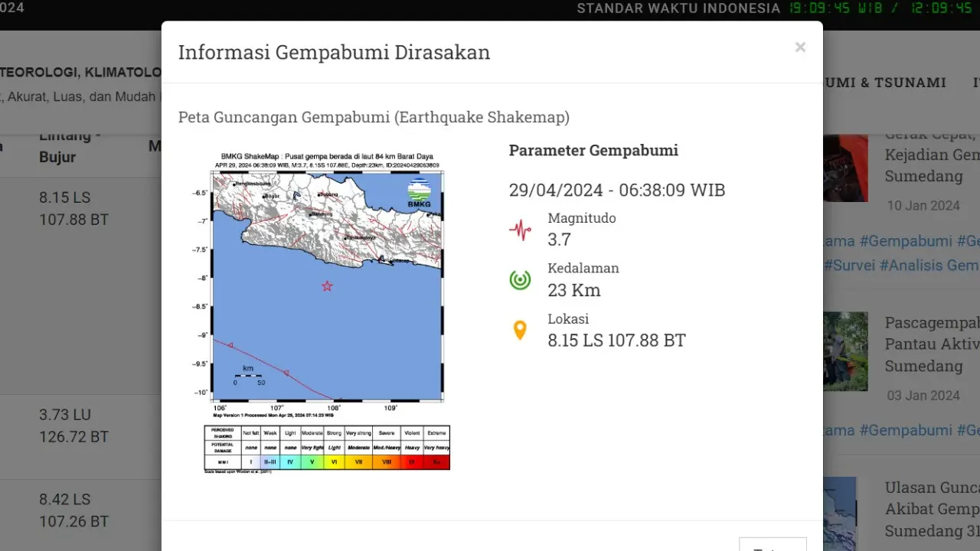Click the location value 8.15 LS 107.88 BT
980x551 pixels.
pyautogui.click(x=616, y=341)
